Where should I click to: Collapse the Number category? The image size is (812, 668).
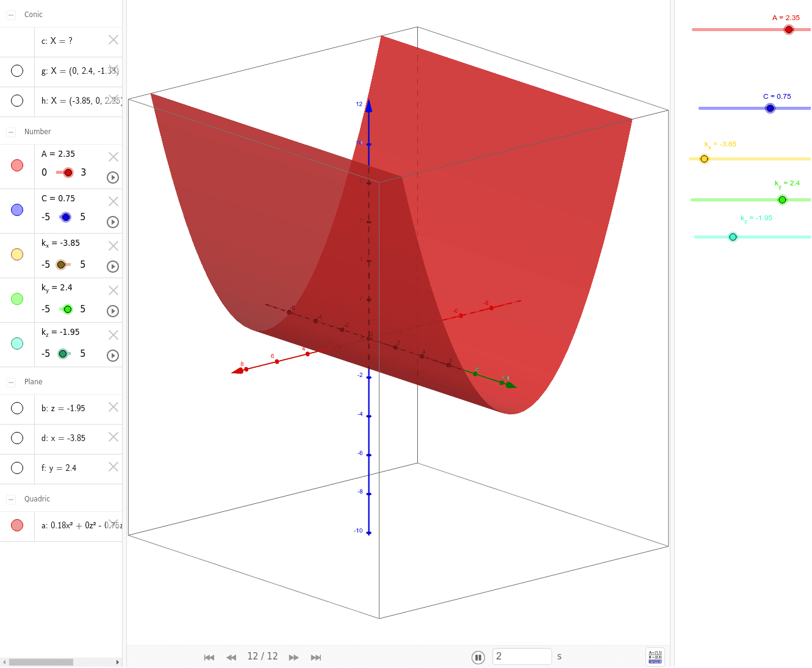[11, 132]
